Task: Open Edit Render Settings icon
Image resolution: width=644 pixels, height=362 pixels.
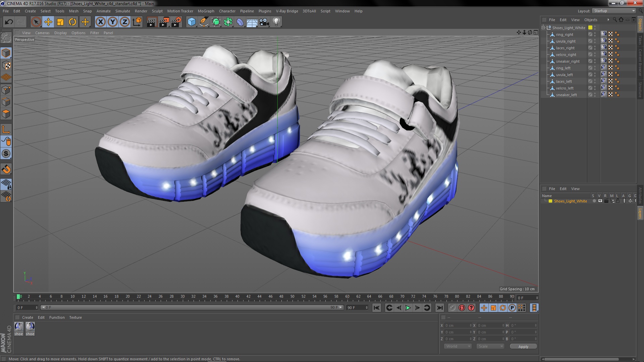Action: tap(176, 22)
